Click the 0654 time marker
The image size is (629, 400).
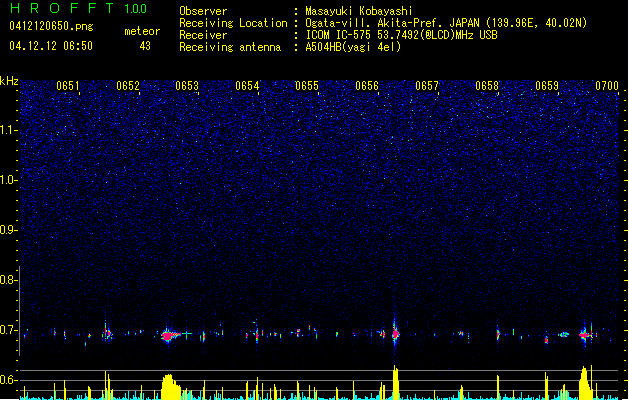coord(247,86)
